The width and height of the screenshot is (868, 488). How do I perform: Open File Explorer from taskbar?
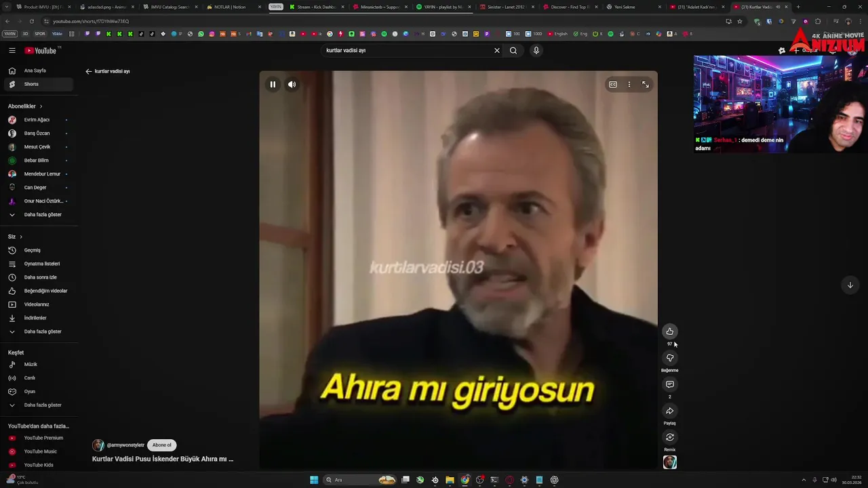[x=450, y=480]
